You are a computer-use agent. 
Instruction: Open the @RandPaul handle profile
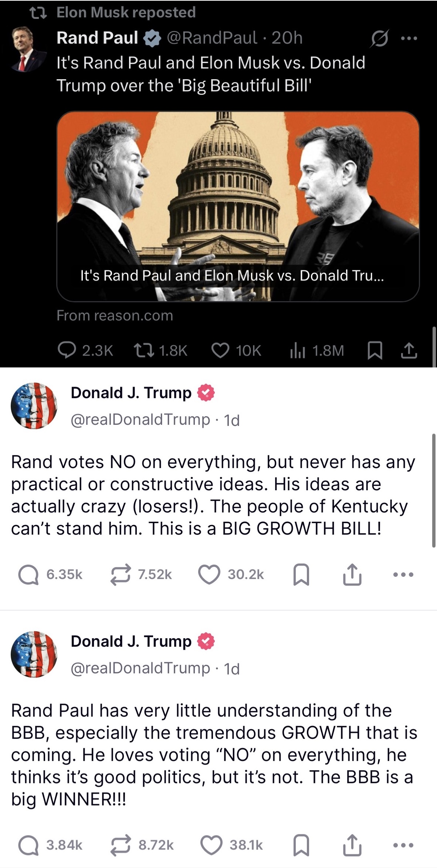[x=212, y=38]
